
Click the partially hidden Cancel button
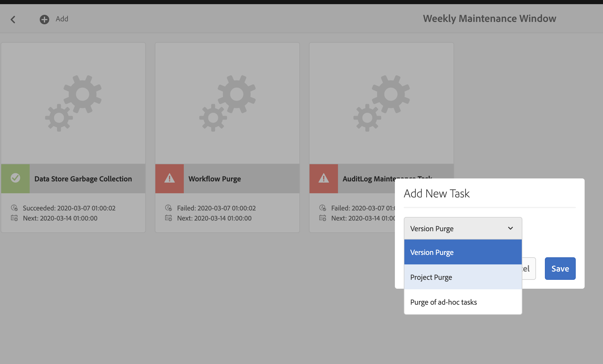pyautogui.click(x=529, y=269)
